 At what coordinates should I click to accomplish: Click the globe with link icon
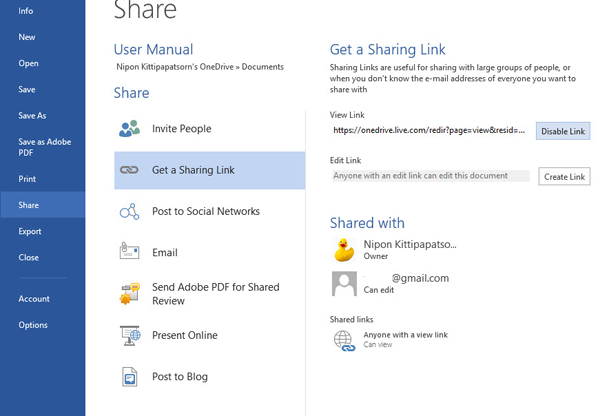coord(344,341)
